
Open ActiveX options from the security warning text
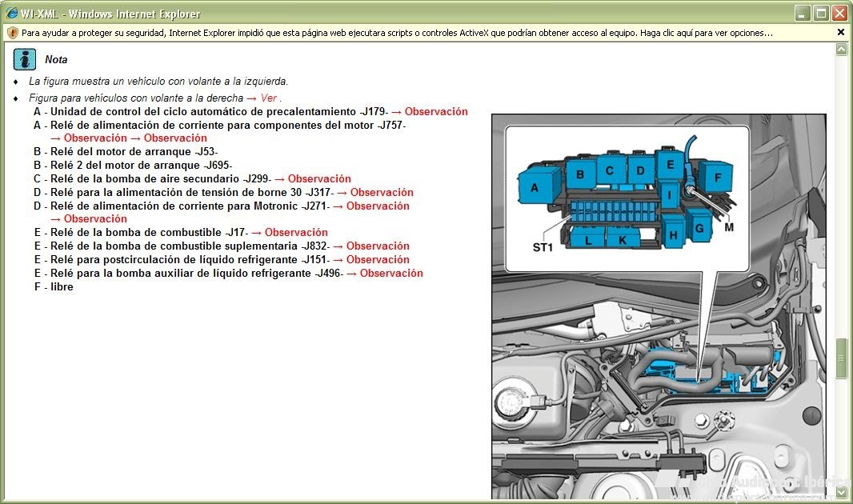pos(397,33)
